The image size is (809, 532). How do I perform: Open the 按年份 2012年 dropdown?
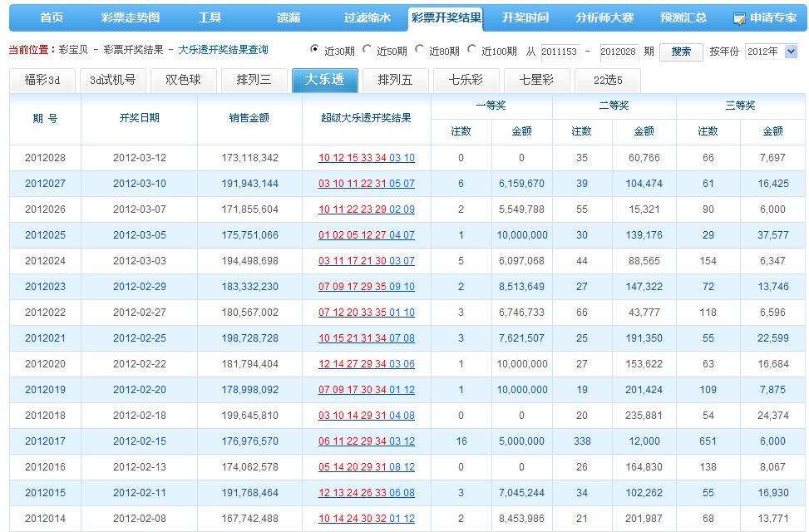coord(771,52)
